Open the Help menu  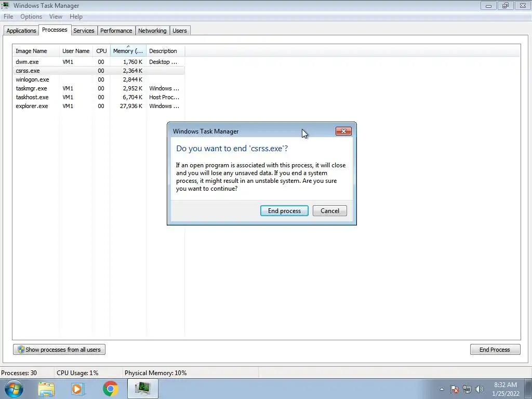[76, 17]
